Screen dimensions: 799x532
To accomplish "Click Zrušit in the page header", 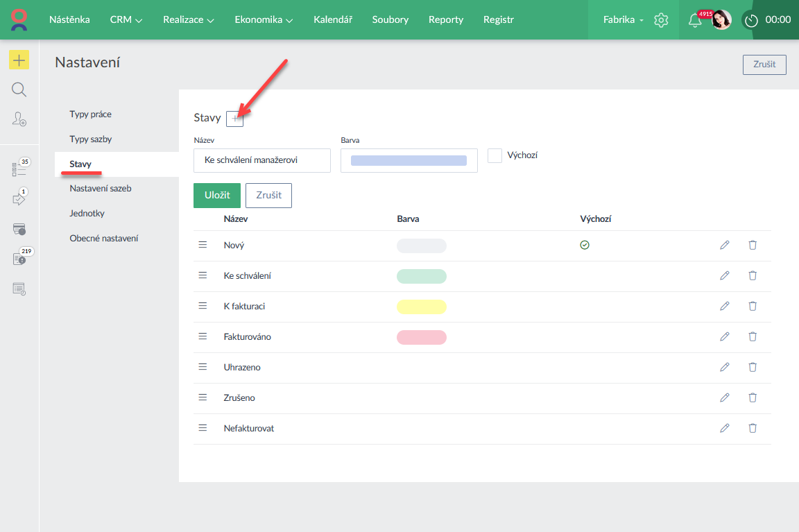I will click(x=764, y=65).
